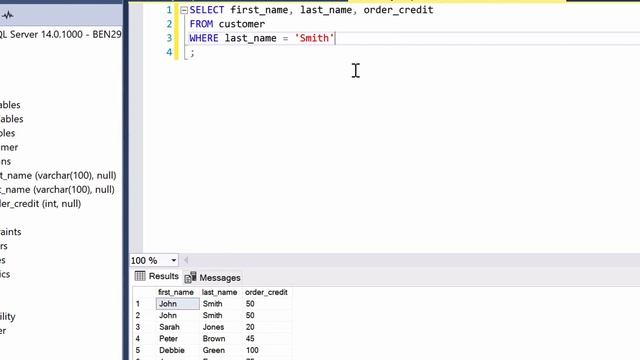Screen dimensions: 640x360
Task: Click the 50 cell in row 2
Action: tap(267, 316)
